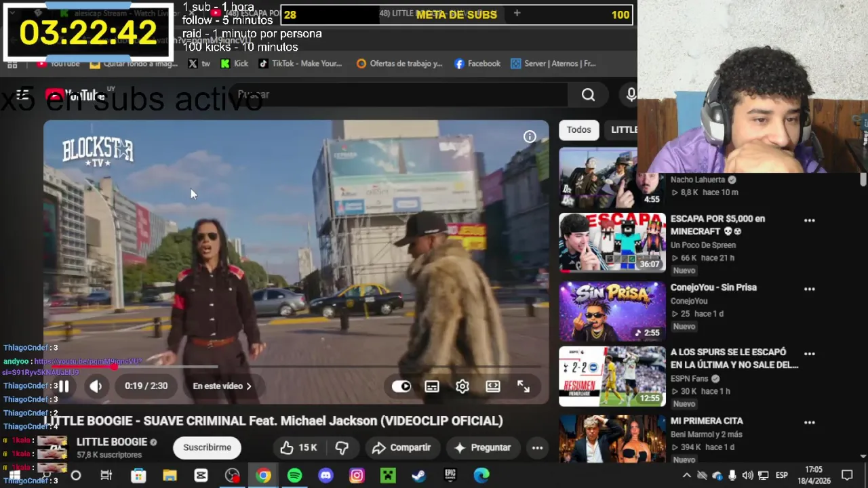This screenshot has height=488, width=868.
Task: Expand the 'En este video' chapter chevron
Action: point(248,386)
